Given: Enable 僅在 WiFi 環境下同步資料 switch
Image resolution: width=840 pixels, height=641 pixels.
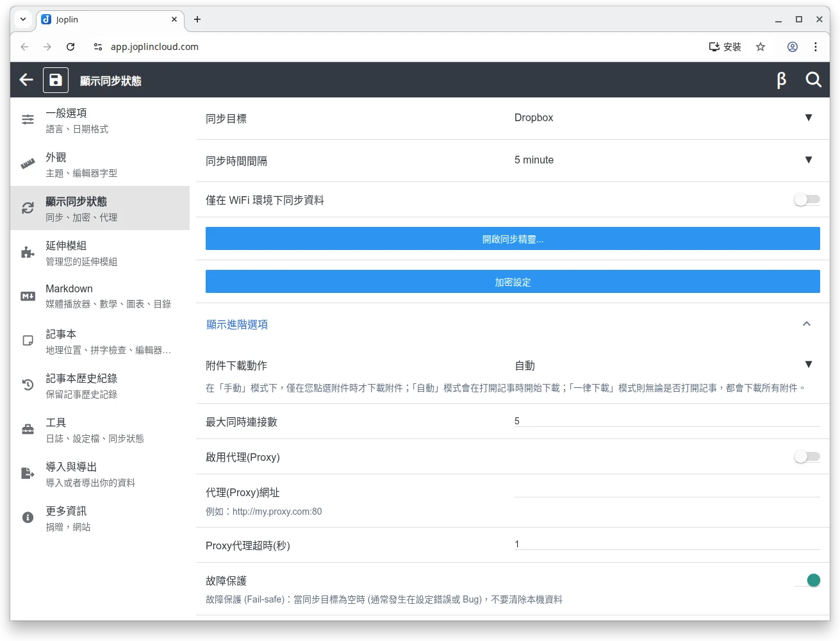Looking at the screenshot, I should tap(806, 200).
